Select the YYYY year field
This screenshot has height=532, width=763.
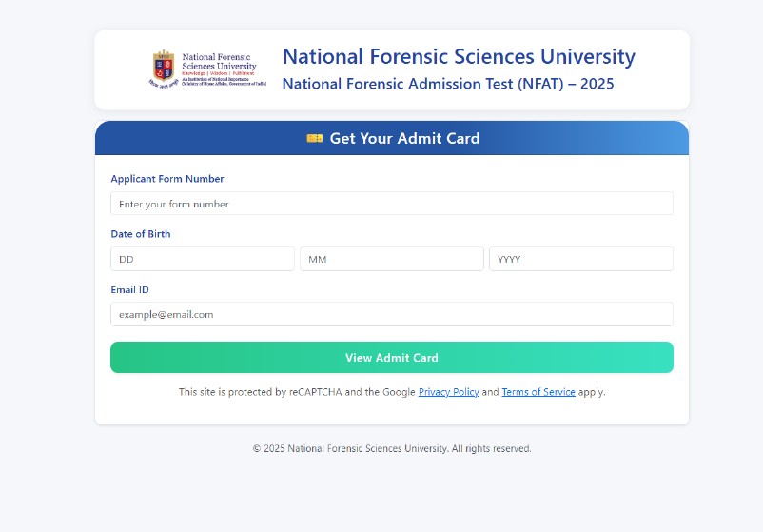[x=580, y=259]
